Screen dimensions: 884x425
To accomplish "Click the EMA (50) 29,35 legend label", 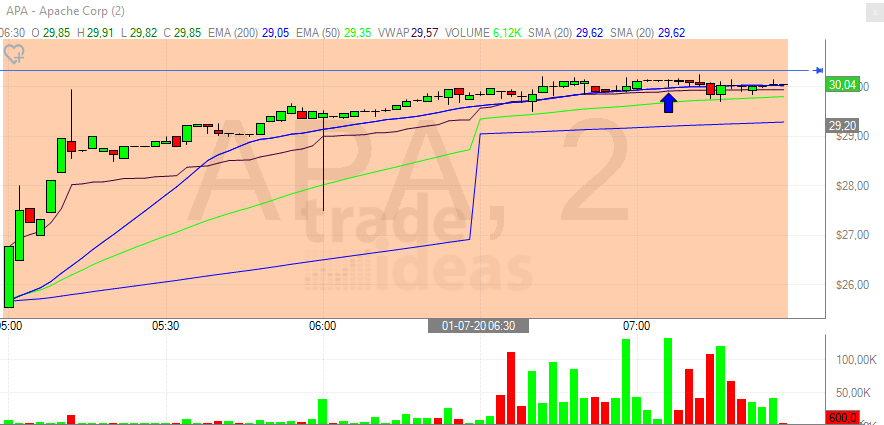I will [x=332, y=33].
